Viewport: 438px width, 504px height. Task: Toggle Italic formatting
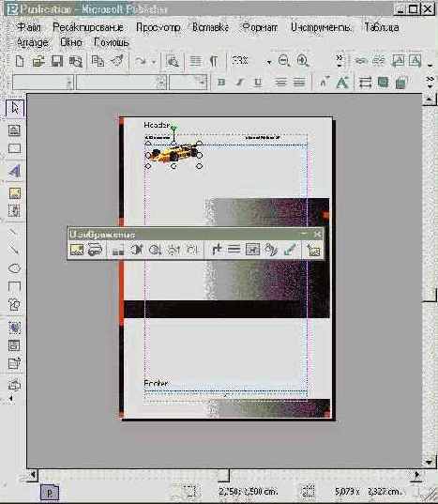tap(239, 83)
